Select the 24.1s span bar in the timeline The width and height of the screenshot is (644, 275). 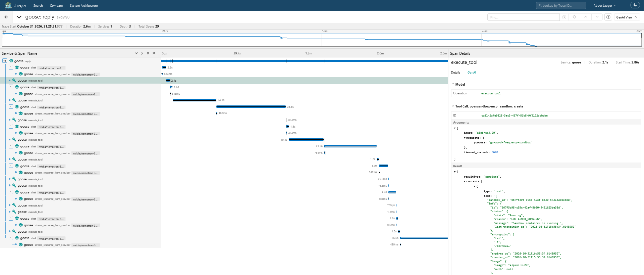coord(195,100)
